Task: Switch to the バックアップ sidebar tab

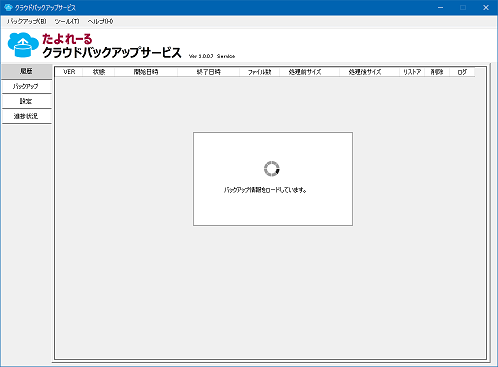Action: pyautogui.click(x=27, y=86)
